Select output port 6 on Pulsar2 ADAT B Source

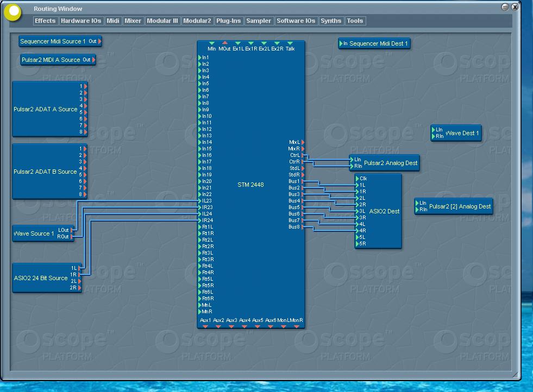[85, 181]
